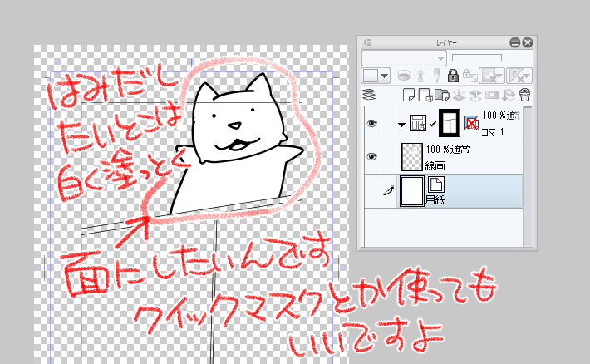This screenshot has height=364, width=590.
Task: Toggle Clip to Layer Below icon
Action: [404, 76]
